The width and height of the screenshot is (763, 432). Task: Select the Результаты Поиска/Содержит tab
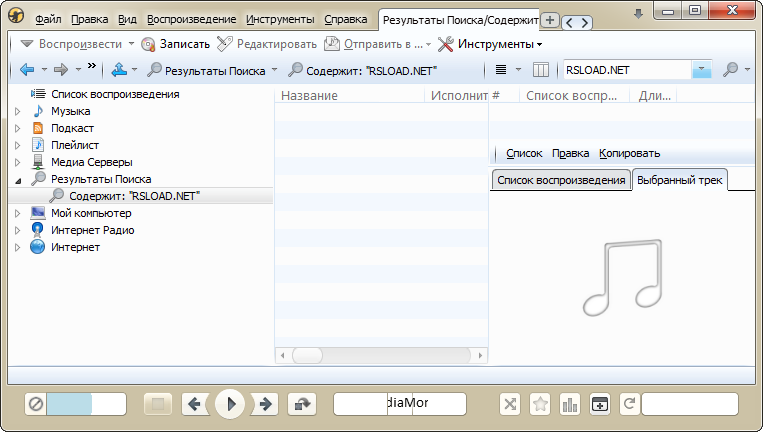[459, 20]
